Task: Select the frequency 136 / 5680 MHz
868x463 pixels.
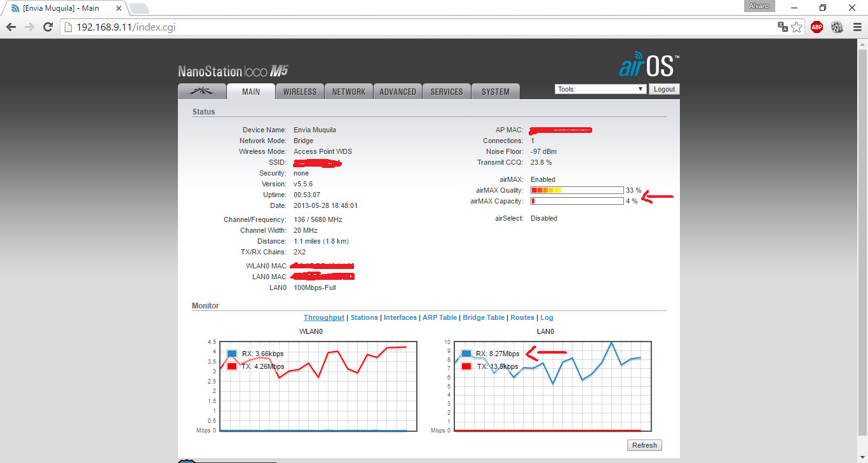Action: (318, 219)
